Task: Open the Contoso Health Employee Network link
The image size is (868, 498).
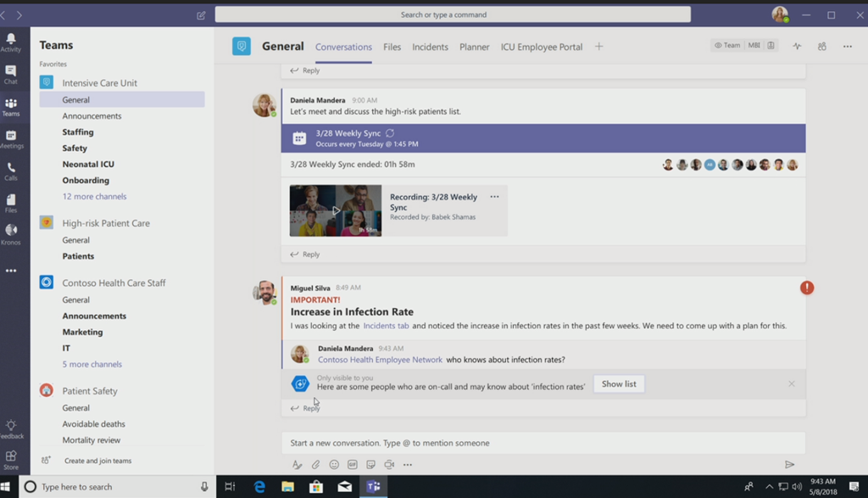Action: pyautogui.click(x=380, y=360)
